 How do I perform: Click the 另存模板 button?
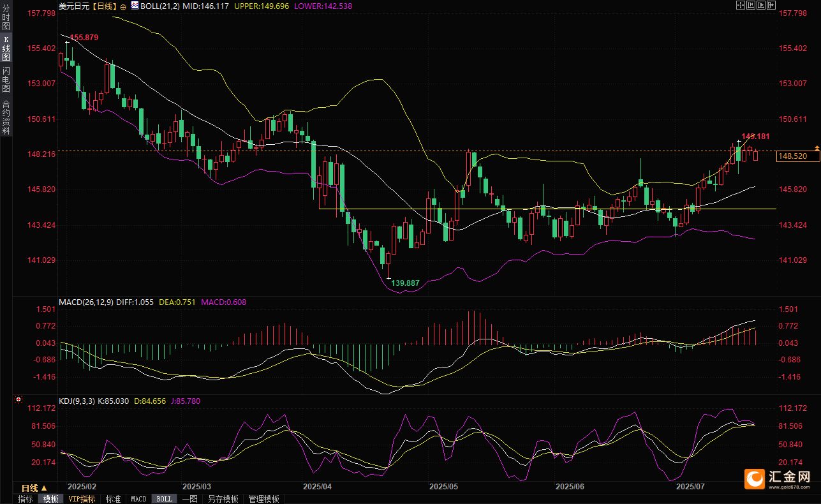tap(223, 499)
